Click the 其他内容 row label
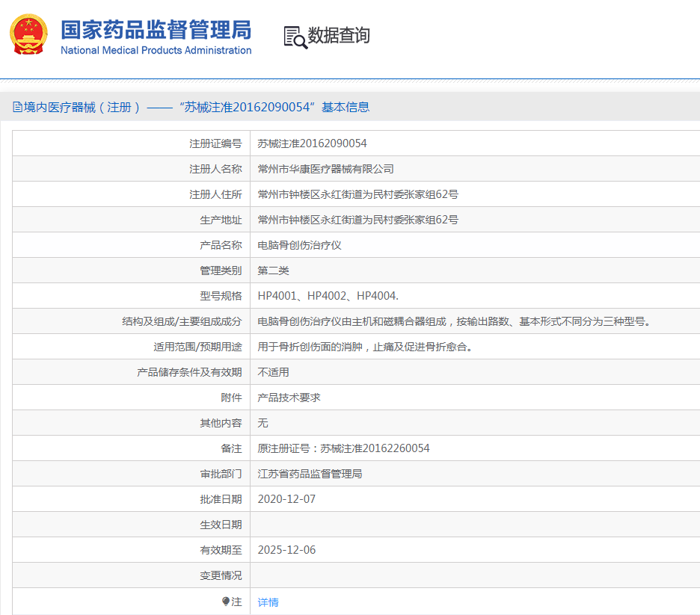Image resolution: width=700 pixels, height=615 pixels. click(221, 423)
